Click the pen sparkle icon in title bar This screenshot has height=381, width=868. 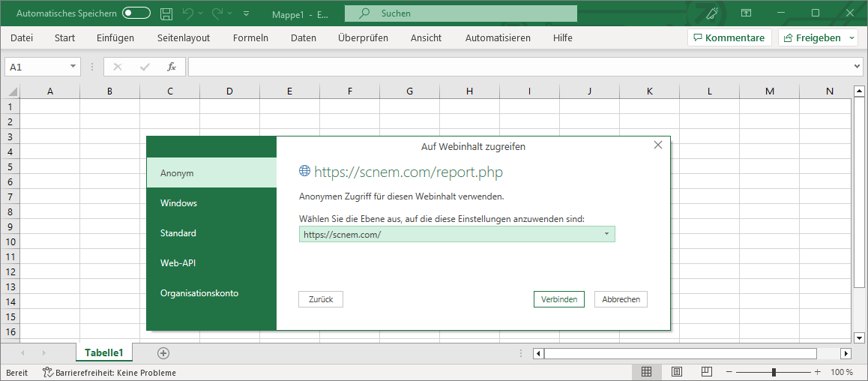pos(712,13)
